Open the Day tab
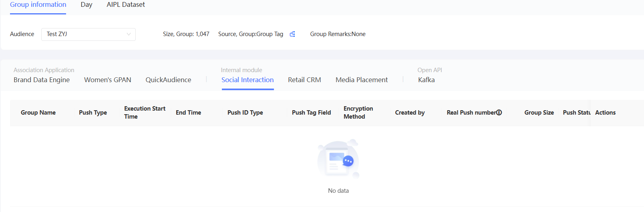 87,5
